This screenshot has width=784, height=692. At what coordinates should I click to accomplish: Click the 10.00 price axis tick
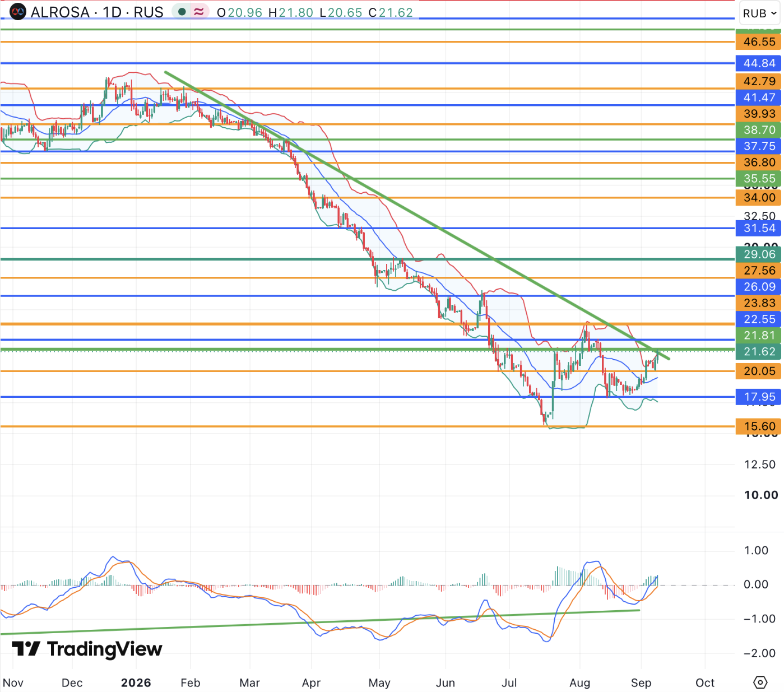(x=760, y=495)
